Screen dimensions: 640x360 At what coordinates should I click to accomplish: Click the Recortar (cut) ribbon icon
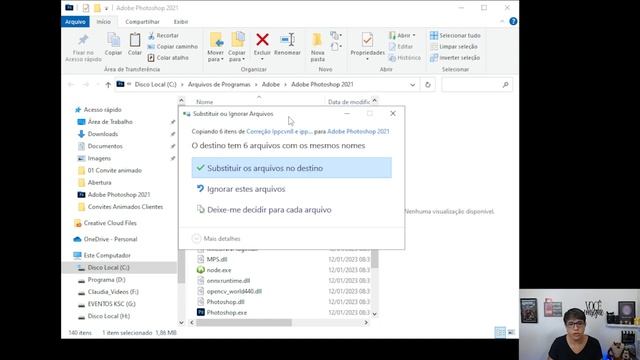tap(151, 36)
